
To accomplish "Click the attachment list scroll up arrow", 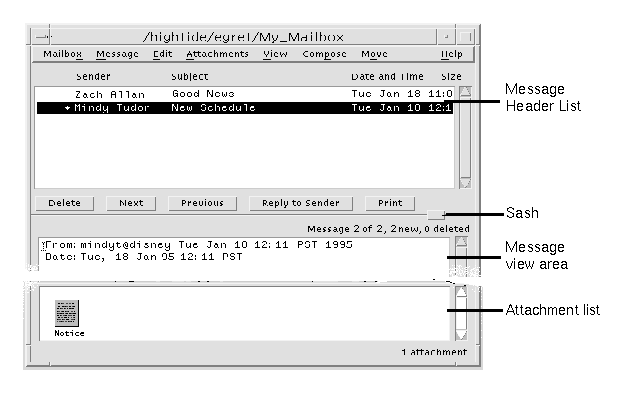I will [461, 292].
